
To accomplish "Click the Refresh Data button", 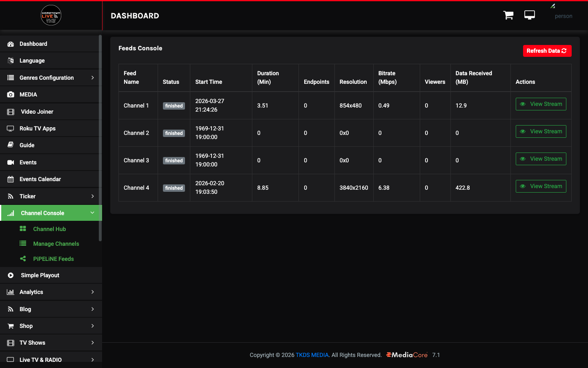I will tap(547, 51).
